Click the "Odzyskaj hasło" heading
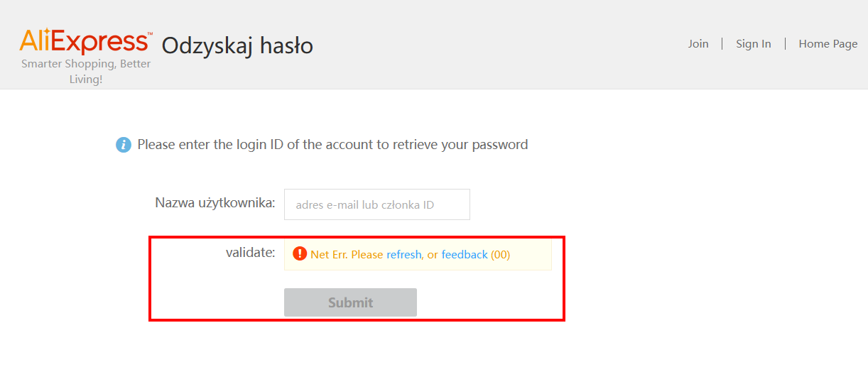Viewport: 868px width, 367px height. [237, 45]
